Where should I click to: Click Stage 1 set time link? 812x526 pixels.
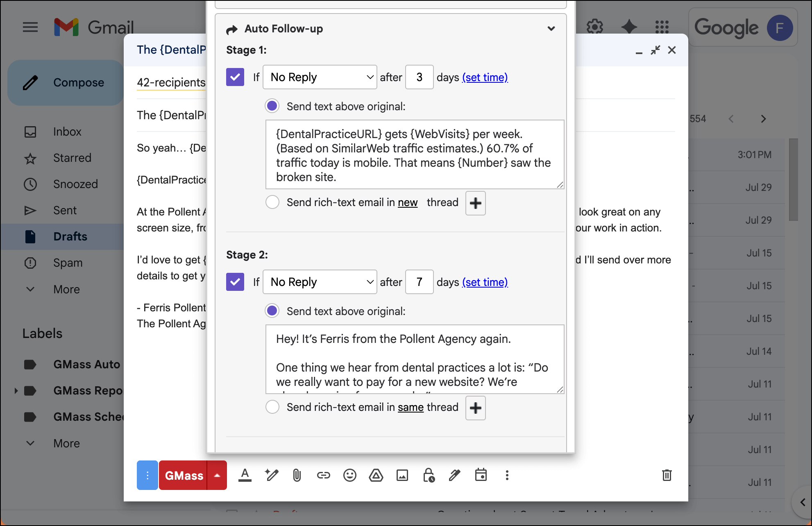click(x=485, y=77)
